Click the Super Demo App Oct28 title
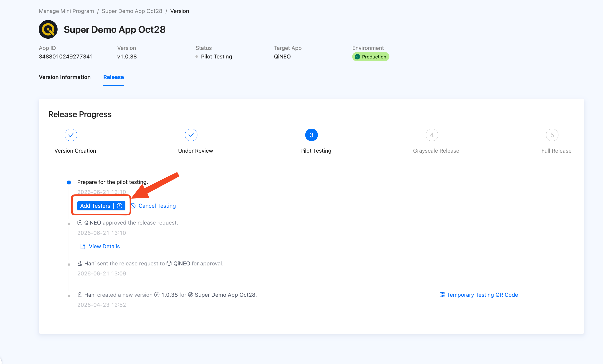Screen dimensions: 603x364 [x=115, y=29]
